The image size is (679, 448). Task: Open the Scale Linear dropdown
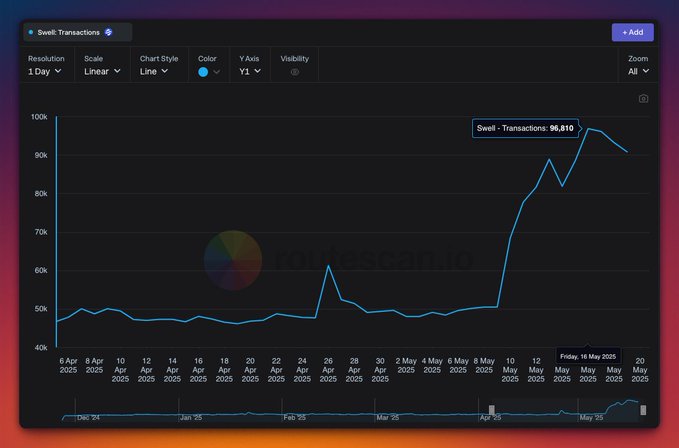pyautogui.click(x=102, y=72)
